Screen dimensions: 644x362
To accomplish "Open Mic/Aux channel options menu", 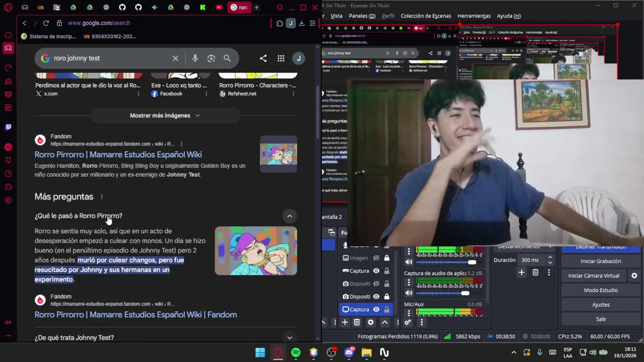I will 409,314.
